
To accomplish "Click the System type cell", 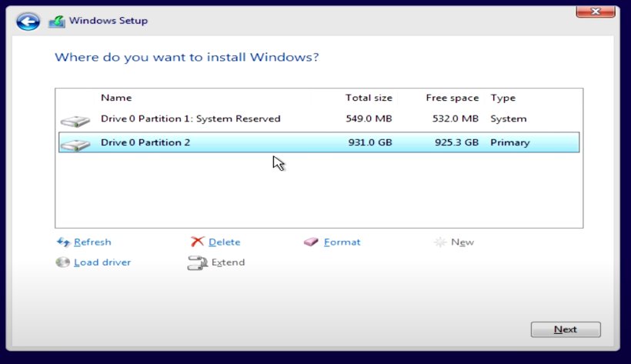I will point(508,119).
